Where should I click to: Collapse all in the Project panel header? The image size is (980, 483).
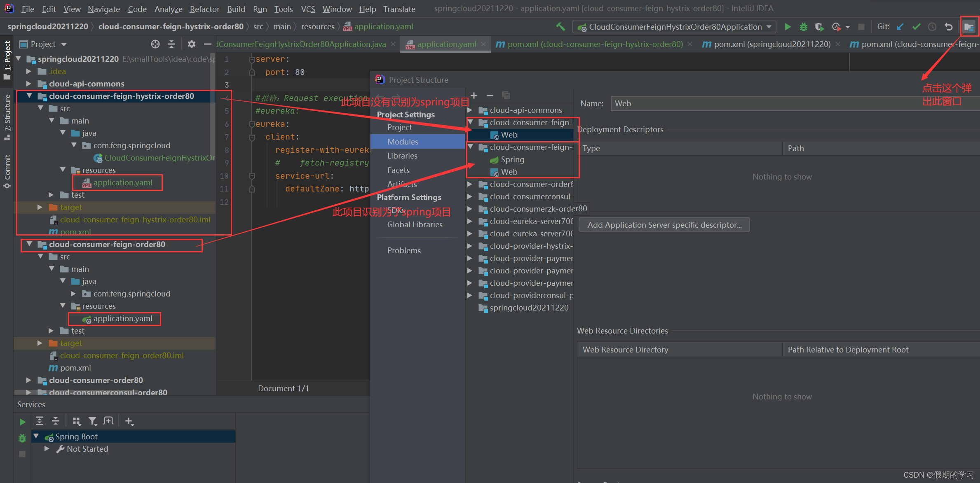pos(171,44)
